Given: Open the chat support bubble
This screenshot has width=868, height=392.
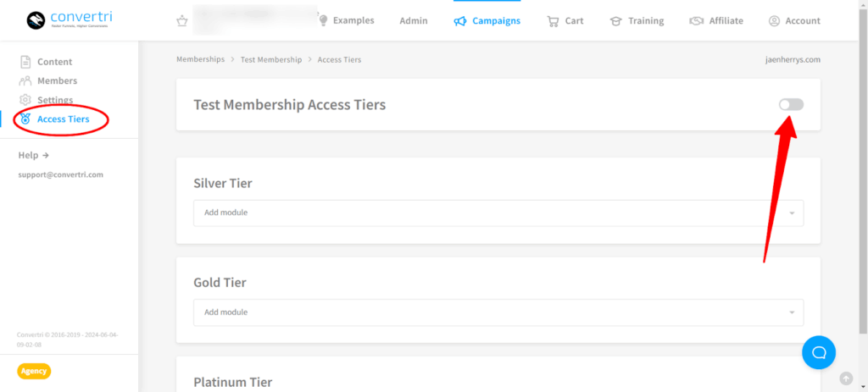Looking at the screenshot, I should (819, 352).
